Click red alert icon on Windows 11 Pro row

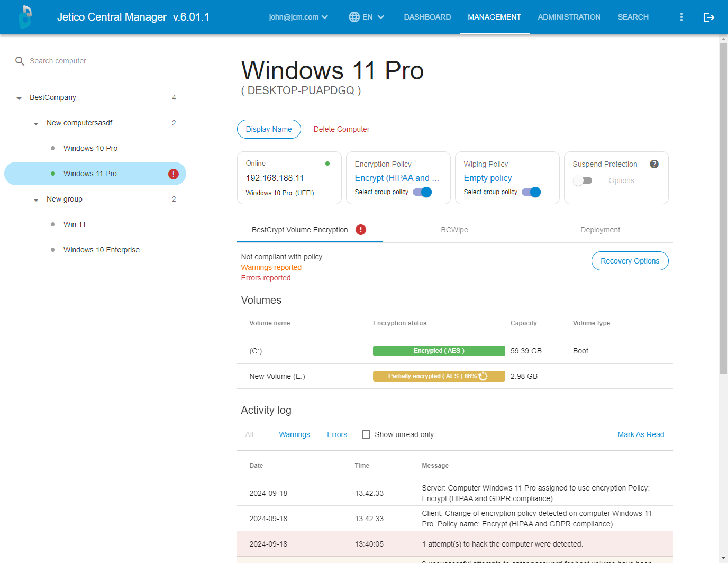click(x=174, y=174)
